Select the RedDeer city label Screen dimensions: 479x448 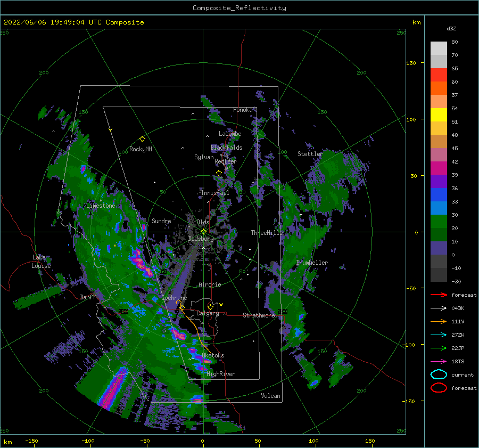click(226, 161)
